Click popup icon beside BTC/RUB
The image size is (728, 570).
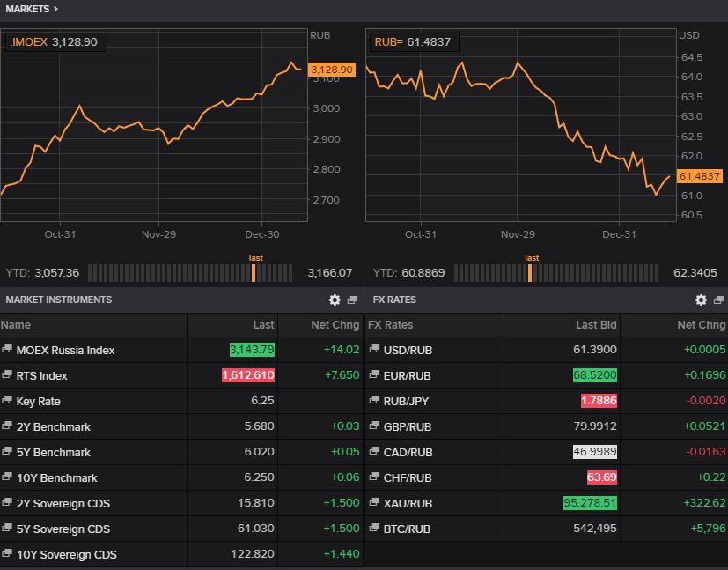[x=374, y=528]
